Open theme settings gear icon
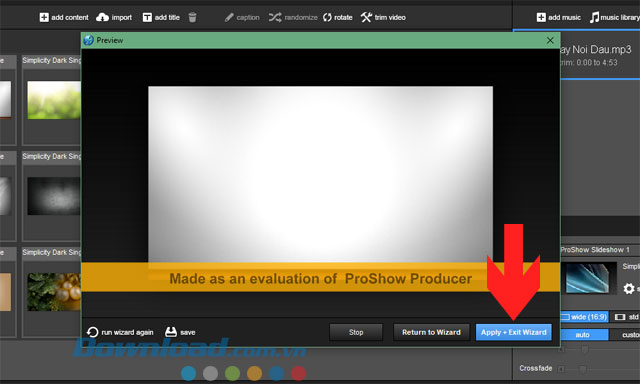Viewport: 640px width, 384px height. (629, 289)
